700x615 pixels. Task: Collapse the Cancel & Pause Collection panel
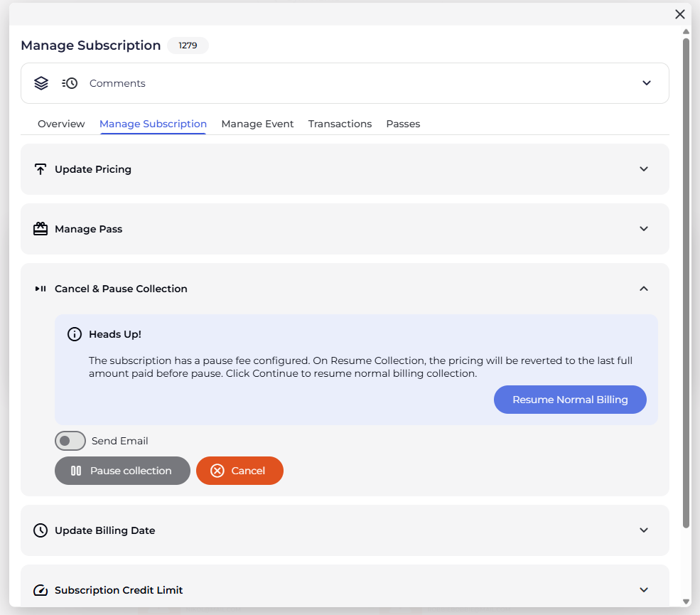tap(644, 289)
